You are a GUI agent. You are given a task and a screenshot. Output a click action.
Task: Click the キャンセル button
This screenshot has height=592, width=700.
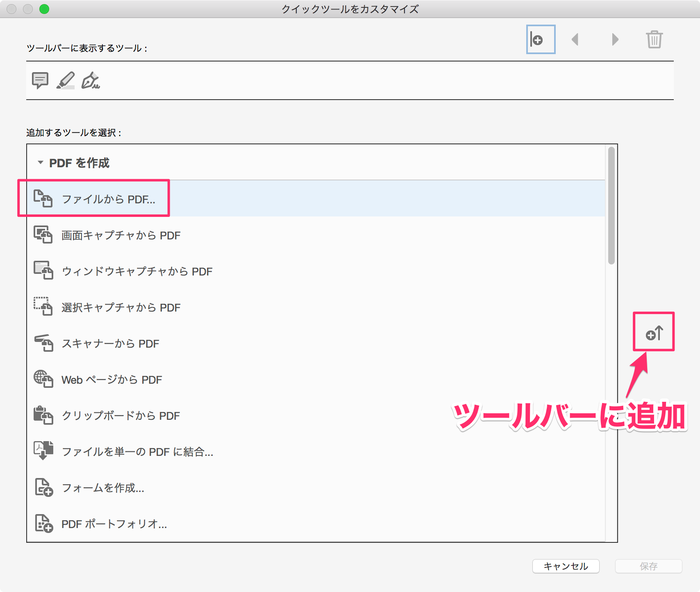pos(566,566)
